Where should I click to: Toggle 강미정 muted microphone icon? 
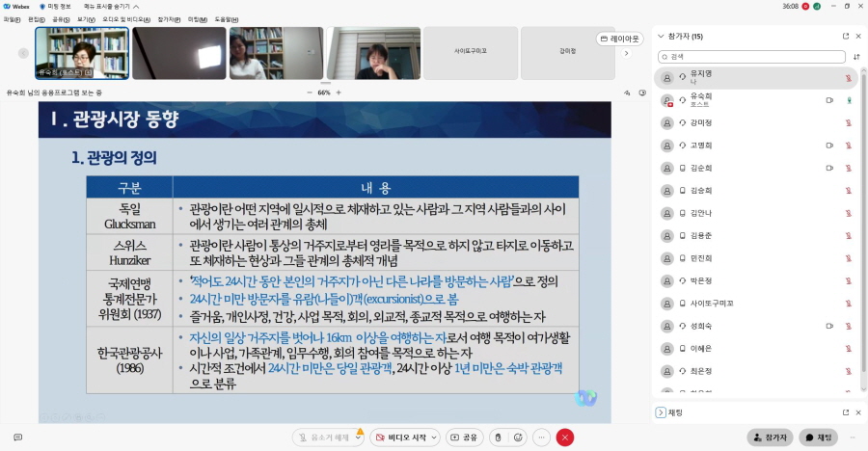pos(848,122)
